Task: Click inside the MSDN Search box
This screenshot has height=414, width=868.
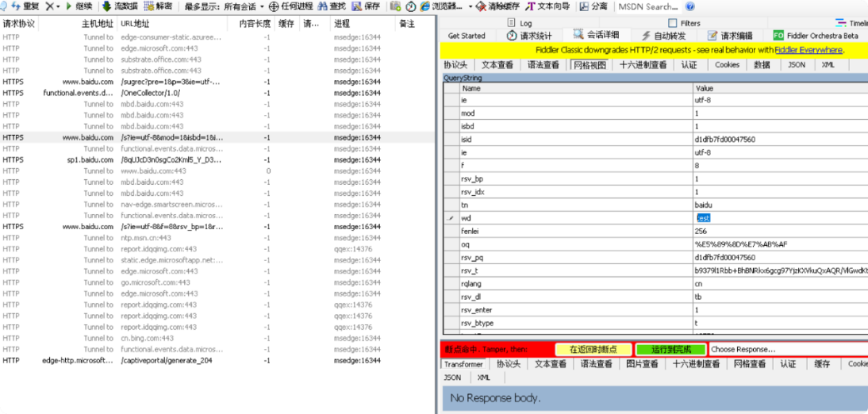Action: 648,6
